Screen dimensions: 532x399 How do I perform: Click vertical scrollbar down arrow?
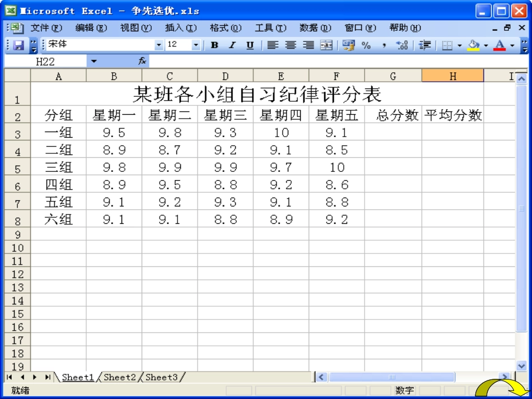521,365
